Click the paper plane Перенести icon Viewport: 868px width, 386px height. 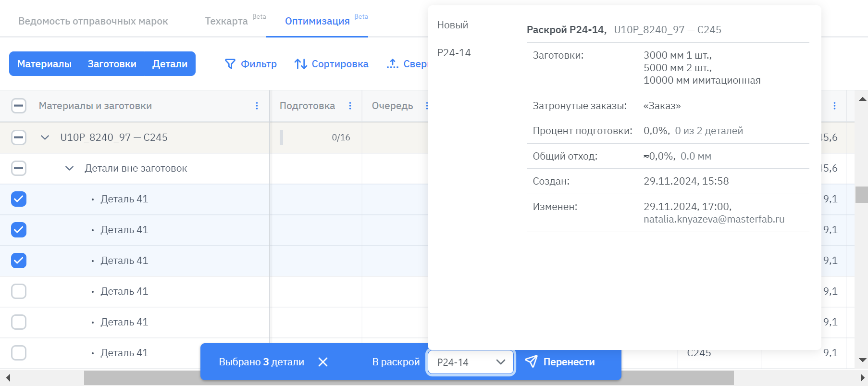click(531, 361)
